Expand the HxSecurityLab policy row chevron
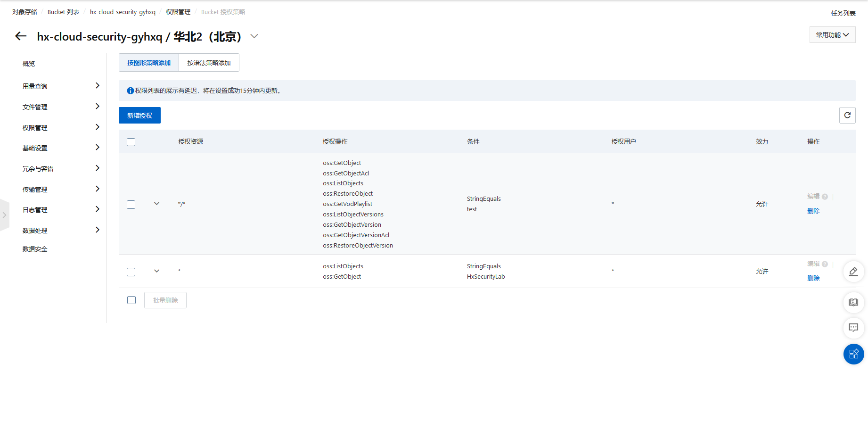The image size is (868, 430). click(156, 271)
